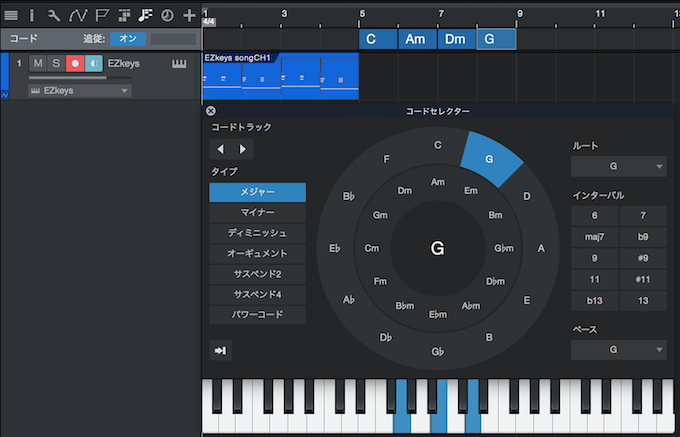Select the EZkeys songCH1 clip
Screen dimensions: 680x437
coord(281,77)
